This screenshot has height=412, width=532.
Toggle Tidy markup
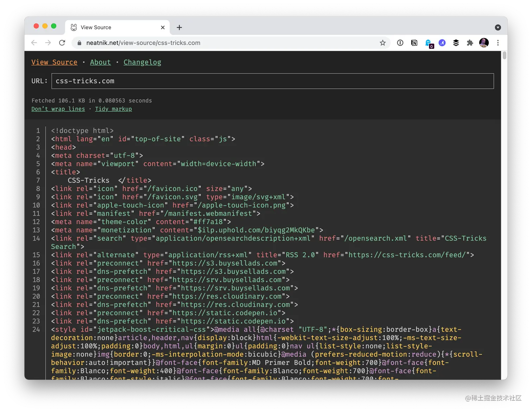pyautogui.click(x=113, y=109)
